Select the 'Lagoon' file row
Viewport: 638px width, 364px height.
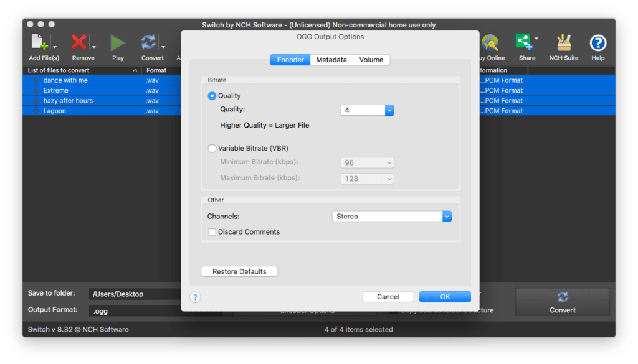click(102, 111)
